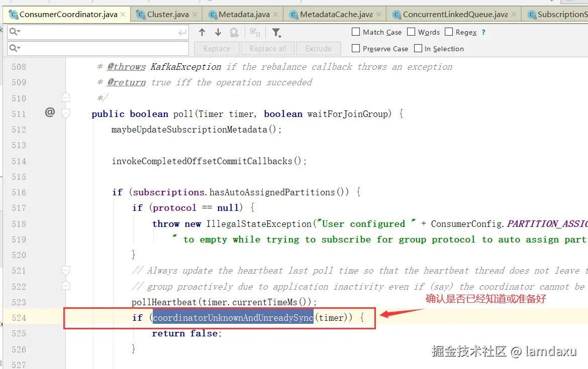Click line number 524 in gutter
This screenshot has height=369, width=588.
coord(19,318)
